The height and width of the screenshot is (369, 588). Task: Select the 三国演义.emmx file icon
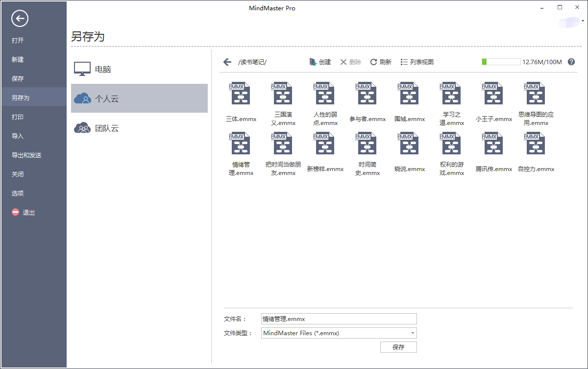(281, 93)
